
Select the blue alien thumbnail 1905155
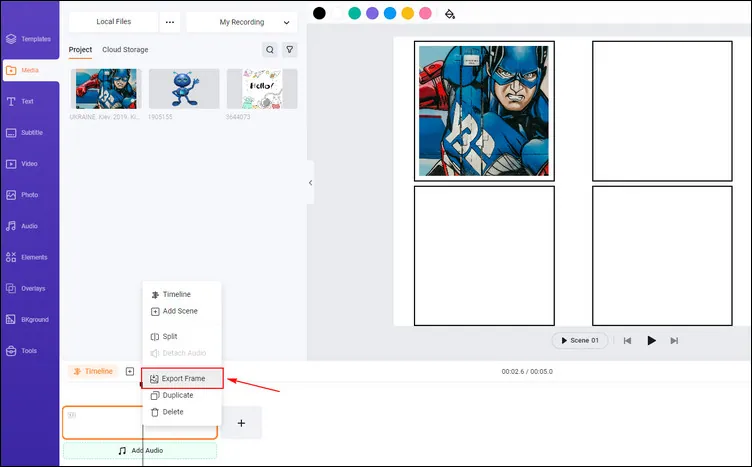click(x=184, y=89)
